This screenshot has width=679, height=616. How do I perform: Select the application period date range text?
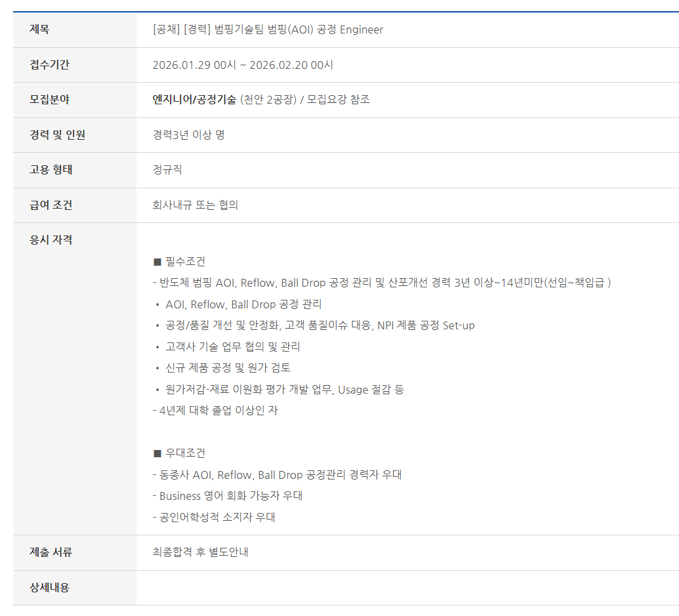(243, 65)
